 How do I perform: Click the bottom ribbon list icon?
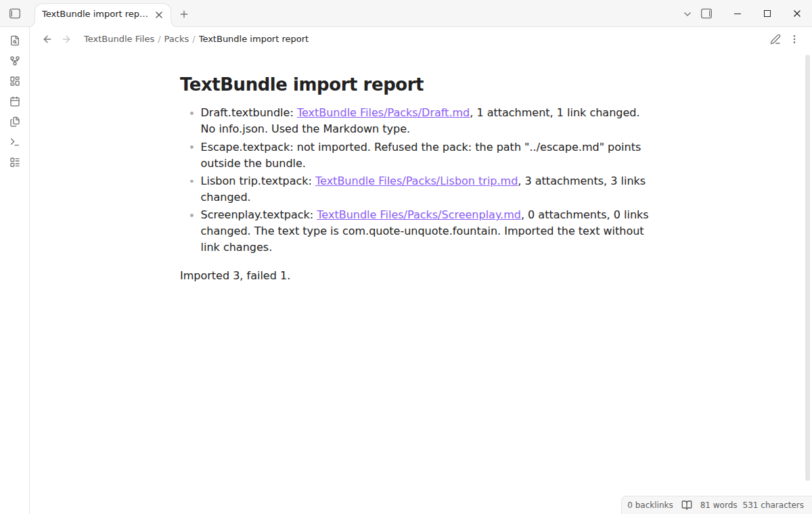[x=15, y=162]
